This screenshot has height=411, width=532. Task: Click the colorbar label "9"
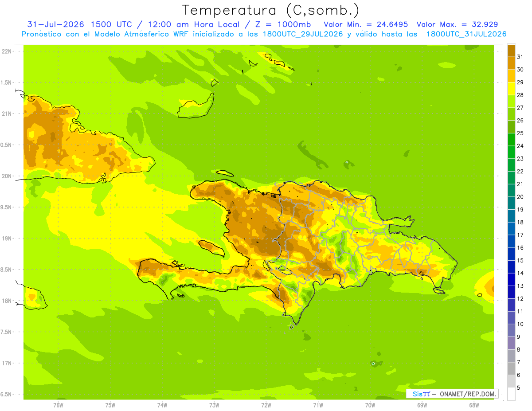[519, 337]
